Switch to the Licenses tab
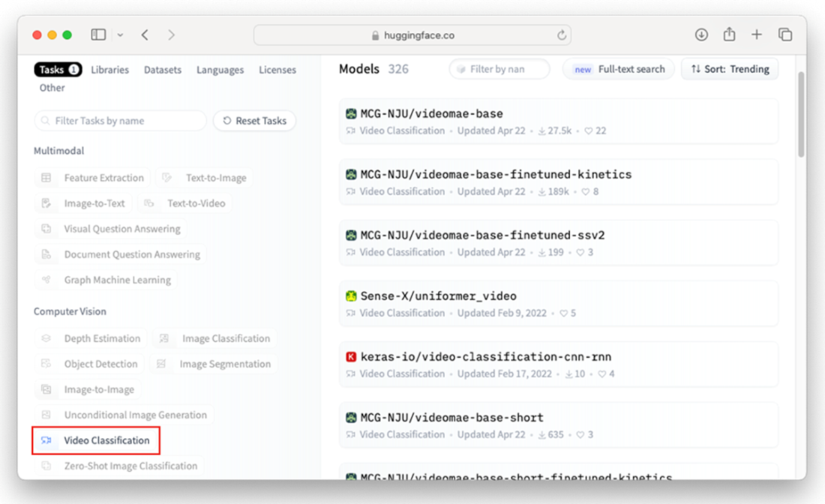The width and height of the screenshot is (825, 504). click(x=277, y=70)
